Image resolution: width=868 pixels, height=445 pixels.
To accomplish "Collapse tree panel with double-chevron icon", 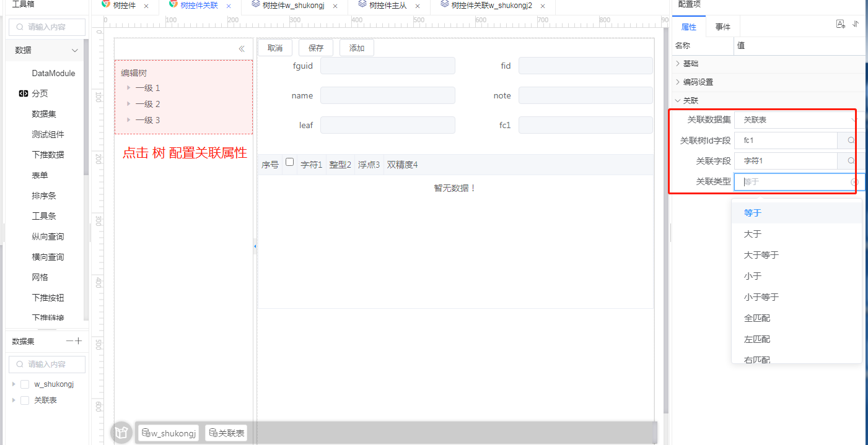I will coord(242,49).
